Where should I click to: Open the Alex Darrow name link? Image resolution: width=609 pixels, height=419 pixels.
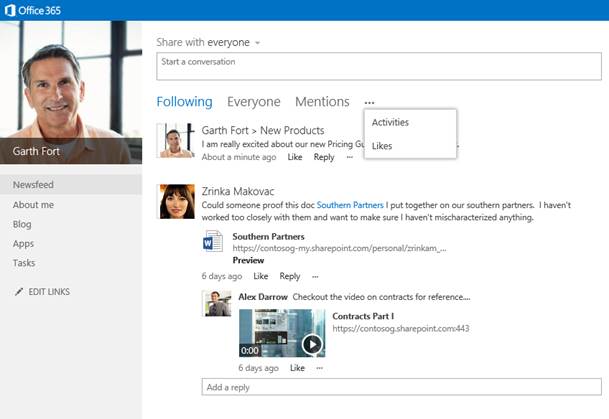pos(263,297)
